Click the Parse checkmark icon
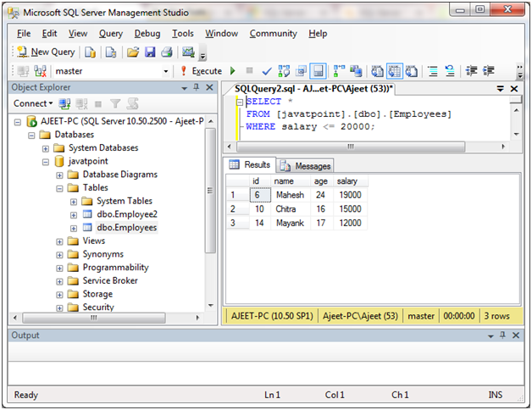The image size is (532, 410). 267,71
